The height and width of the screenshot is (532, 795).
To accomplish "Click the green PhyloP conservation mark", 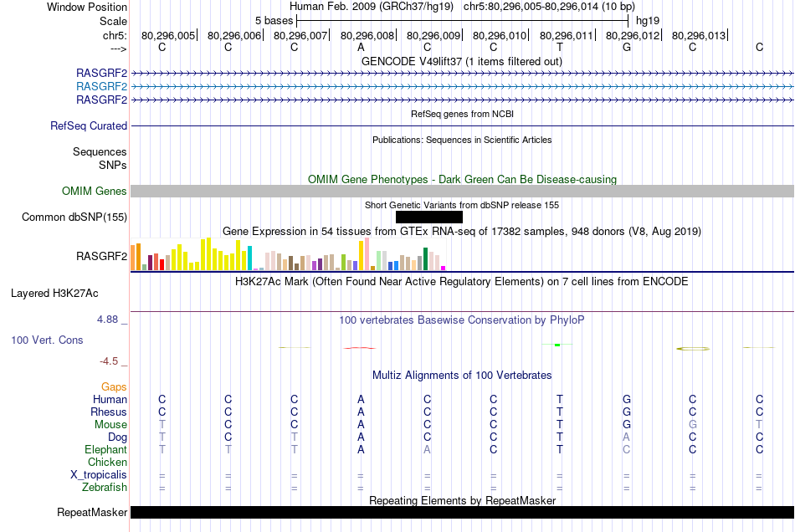I will tap(557, 345).
